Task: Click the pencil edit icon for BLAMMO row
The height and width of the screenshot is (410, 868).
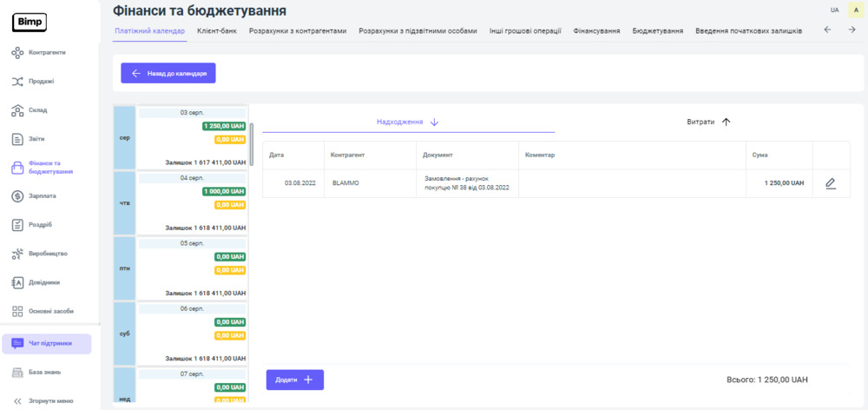Action: click(x=831, y=183)
